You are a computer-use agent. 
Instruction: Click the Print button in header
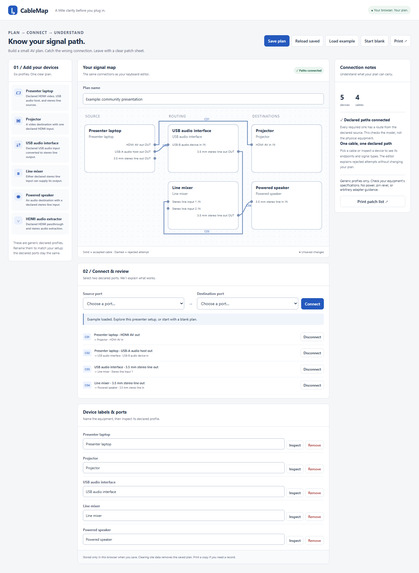(x=400, y=41)
